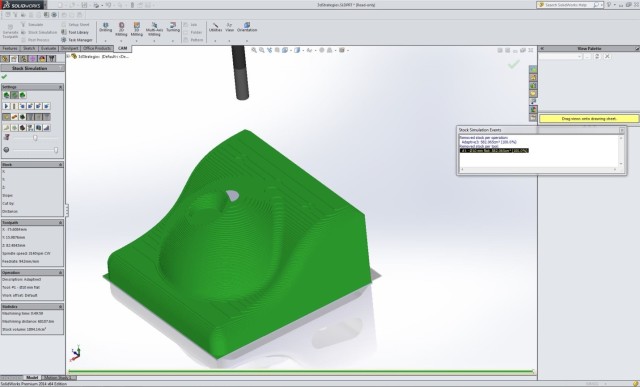640x387 pixels.
Task: Open the FeatureManager design tree tab
Action: click(5, 59)
